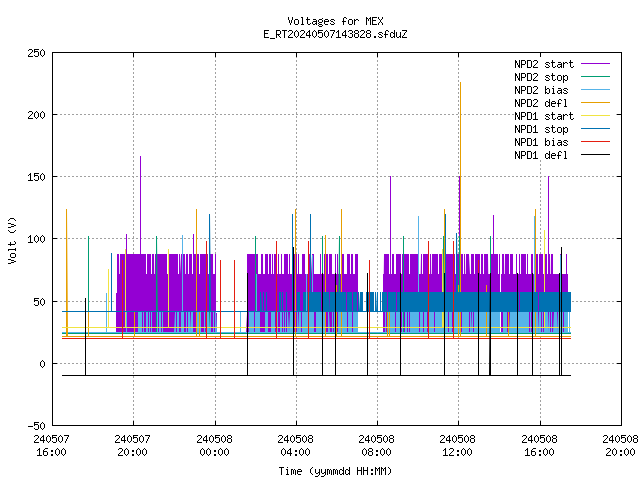Click the NPD1 defl black legend line
This screenshot has width=640, height=480.
click(x=596, y=155)
